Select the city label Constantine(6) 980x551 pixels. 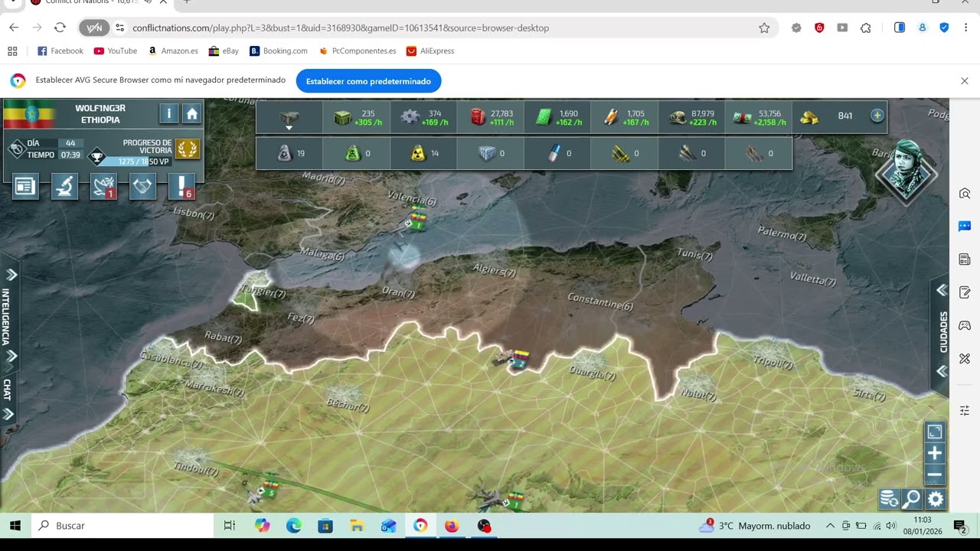pos(600,300)
